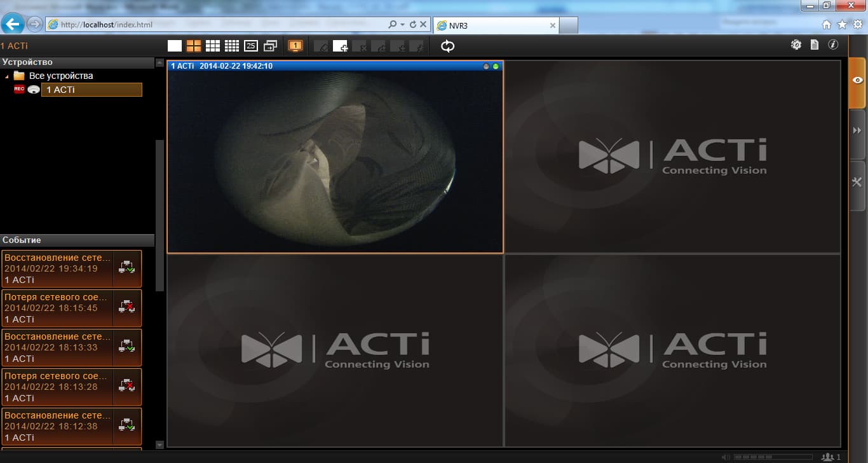This screenshot has height=463, width=868.
Task: Select the empty bottom-right video channel
Action: click(672, 350)
